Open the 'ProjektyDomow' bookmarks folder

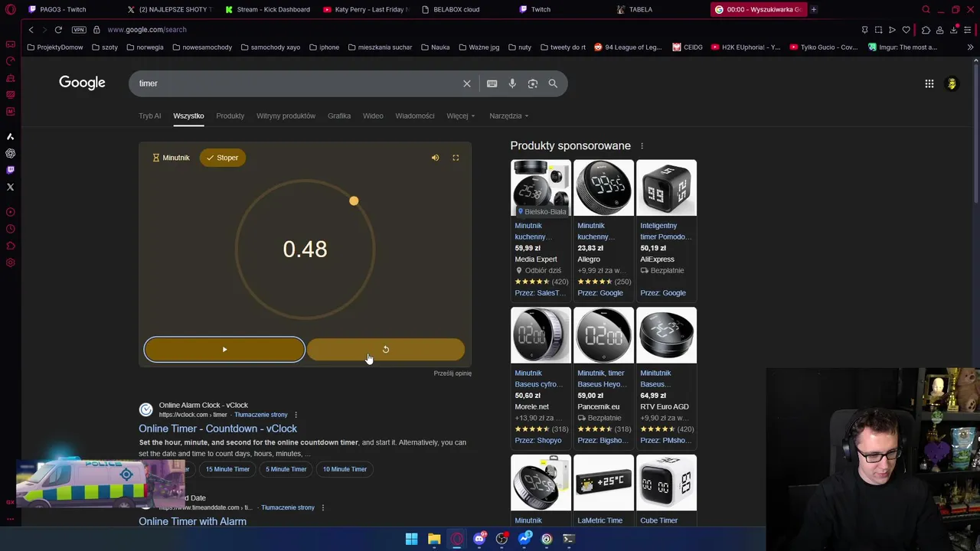(x=55, y=47)
